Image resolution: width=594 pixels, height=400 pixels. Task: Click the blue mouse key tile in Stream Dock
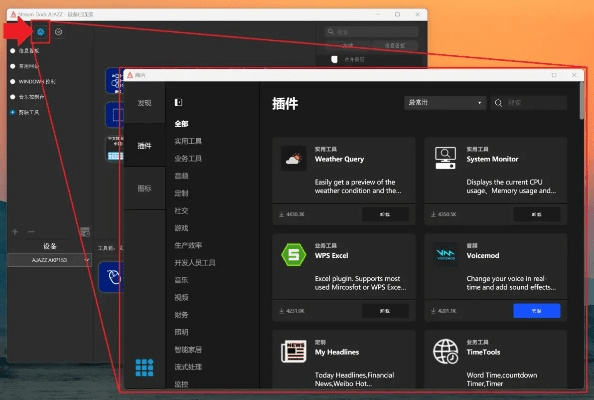click(112, 277)
